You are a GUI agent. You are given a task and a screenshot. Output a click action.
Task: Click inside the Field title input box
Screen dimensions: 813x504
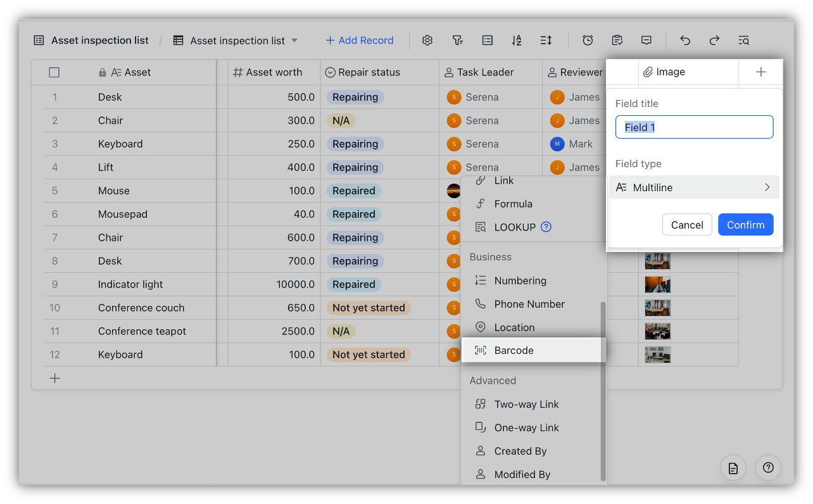pyautogui.click(x=694, y=127)
